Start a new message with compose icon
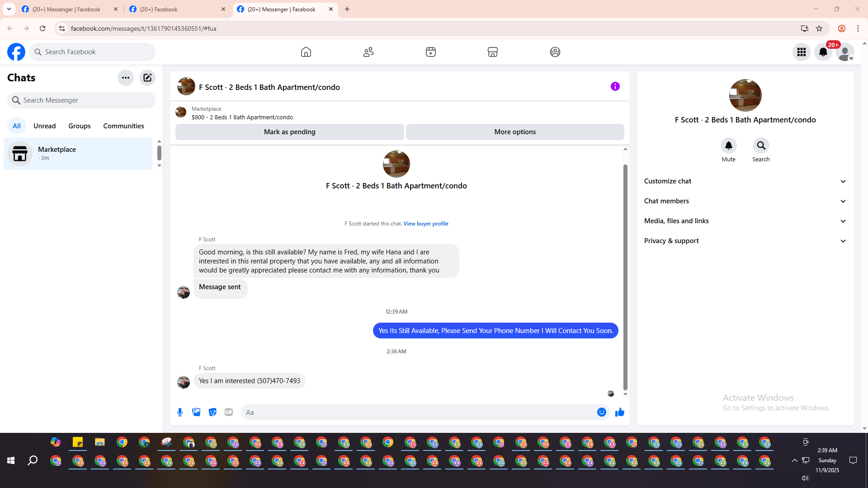 (x=147, y=78)
